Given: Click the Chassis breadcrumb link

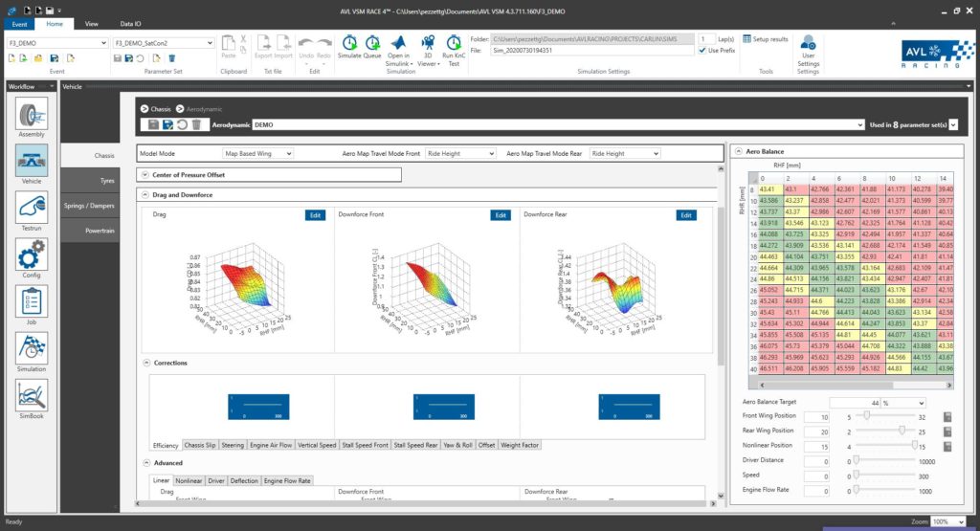Looking at the screenshot, I should point(160,109).
